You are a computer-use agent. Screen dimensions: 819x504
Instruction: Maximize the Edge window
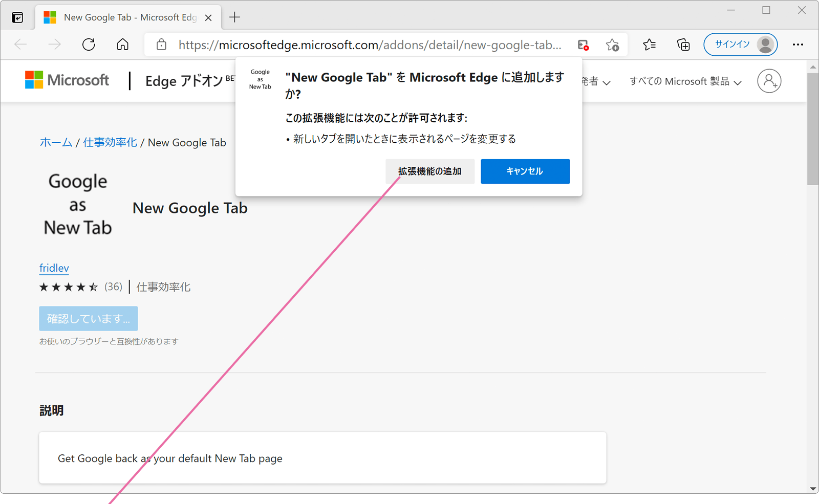tap(766, 10)
